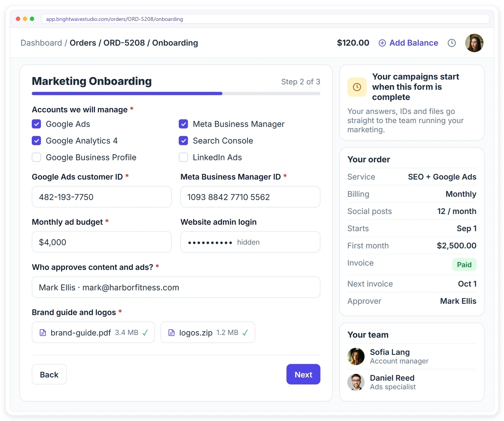The height and width of the screenshot is (421, 504).
Task: Uncheck Meta Business Manager
Action: pyautogui.click(x=183, y=124)
